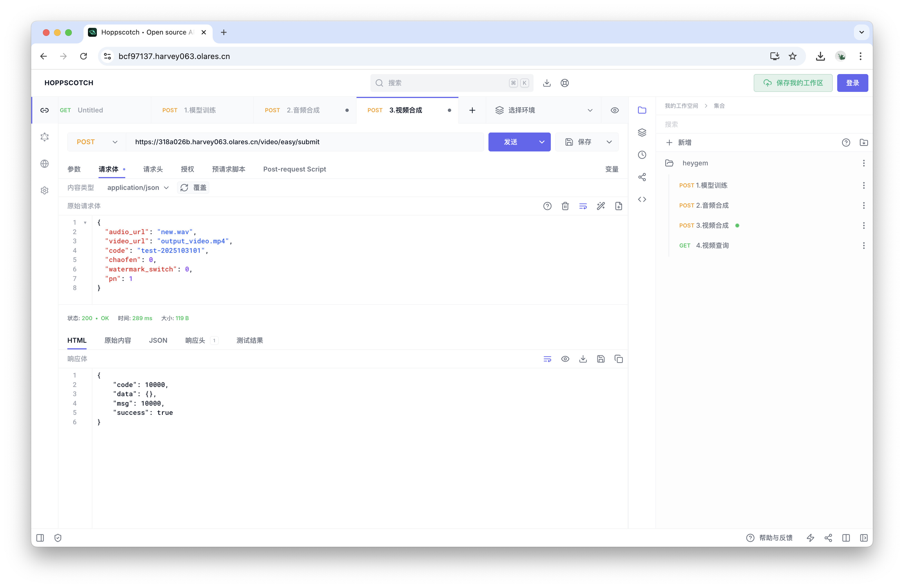Open History clock icon in right panel

pyautogui.click(x=642, y=155)
